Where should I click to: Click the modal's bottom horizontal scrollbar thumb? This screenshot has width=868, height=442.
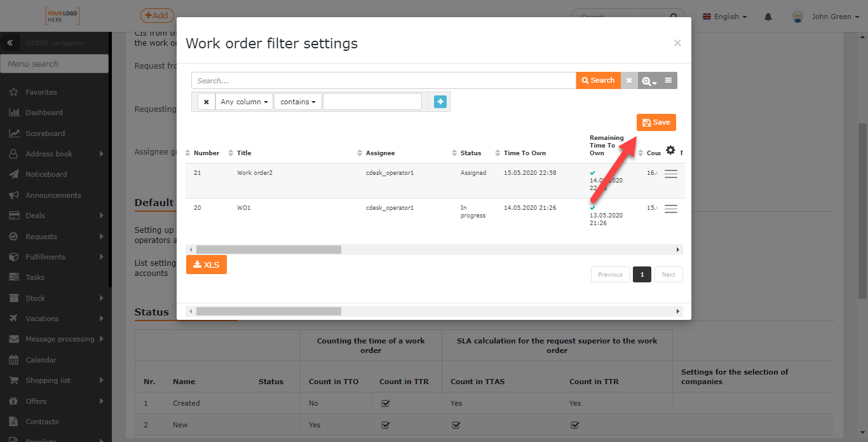[268, 311]
